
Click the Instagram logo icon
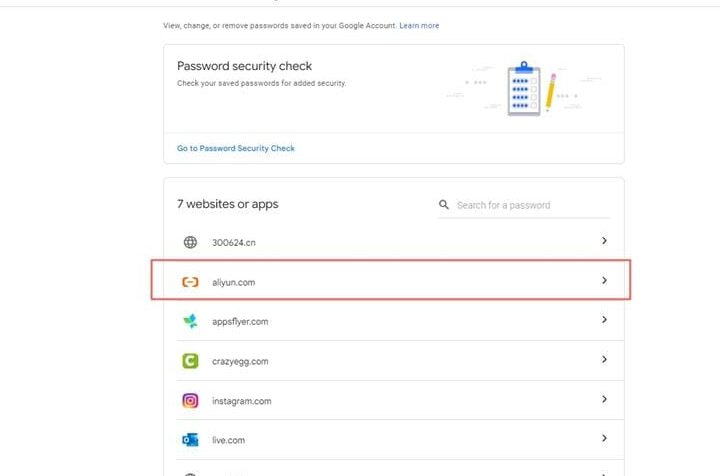190,400
